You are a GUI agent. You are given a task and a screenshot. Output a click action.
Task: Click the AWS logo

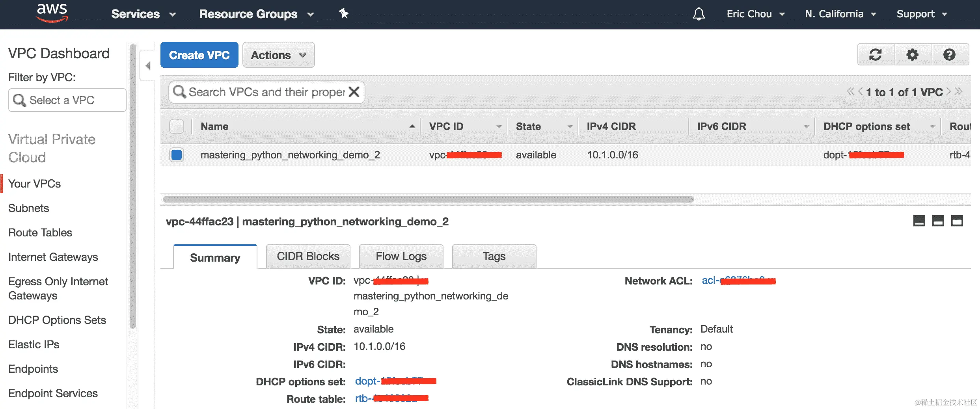(x=52, y=13)
